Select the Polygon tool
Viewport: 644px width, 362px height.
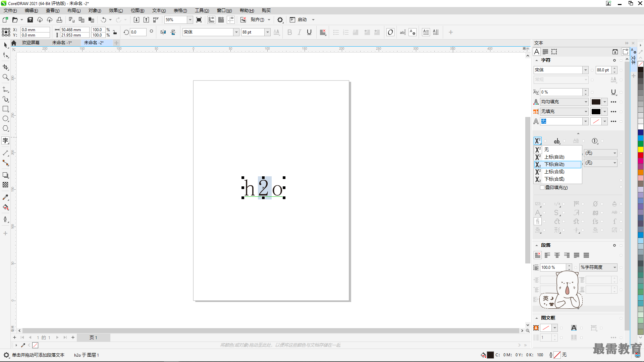(5, 128)
